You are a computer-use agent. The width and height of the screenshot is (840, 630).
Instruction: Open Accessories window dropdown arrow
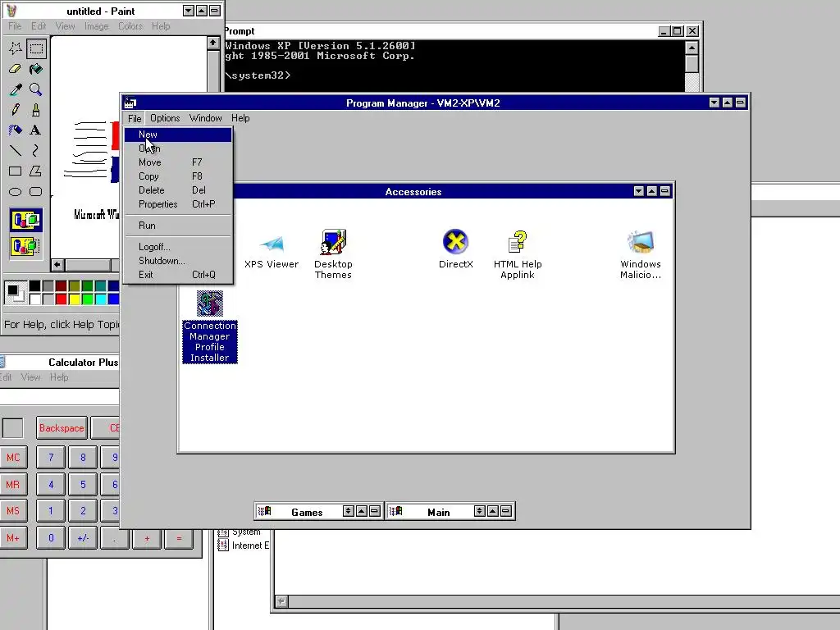coord(638,191)
